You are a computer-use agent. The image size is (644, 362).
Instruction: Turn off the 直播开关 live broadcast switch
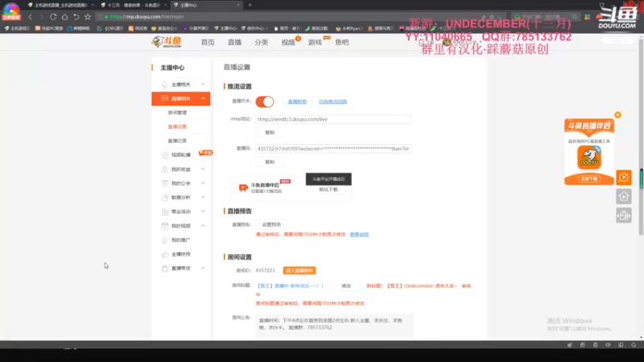265,101
